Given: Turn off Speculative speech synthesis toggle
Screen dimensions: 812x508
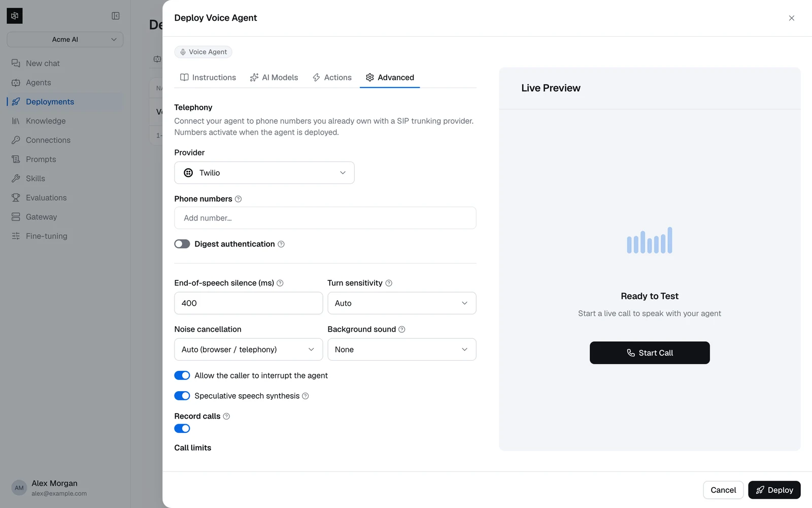Looking at the screenshot, I should coord(182,396).
